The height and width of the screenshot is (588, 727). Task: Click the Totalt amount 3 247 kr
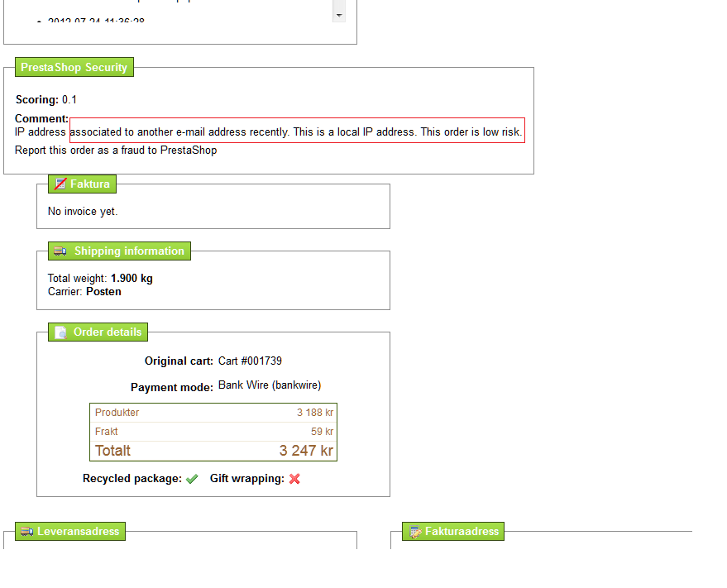point(306,451)
